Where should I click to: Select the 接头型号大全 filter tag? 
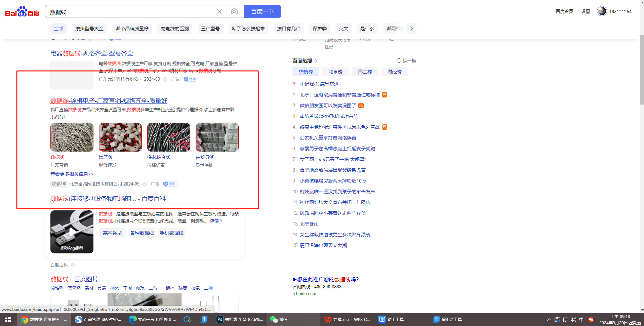[89, 29]
